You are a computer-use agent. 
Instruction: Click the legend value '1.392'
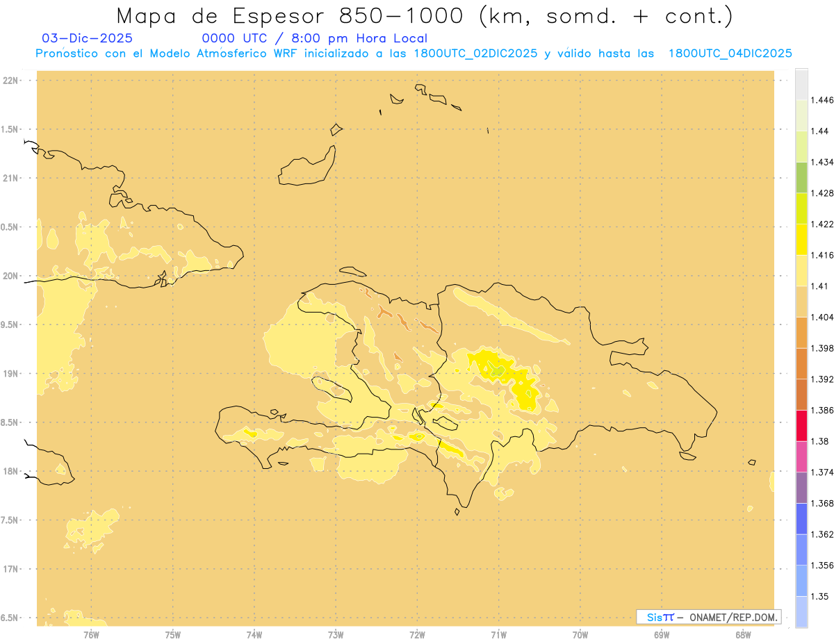822,379
